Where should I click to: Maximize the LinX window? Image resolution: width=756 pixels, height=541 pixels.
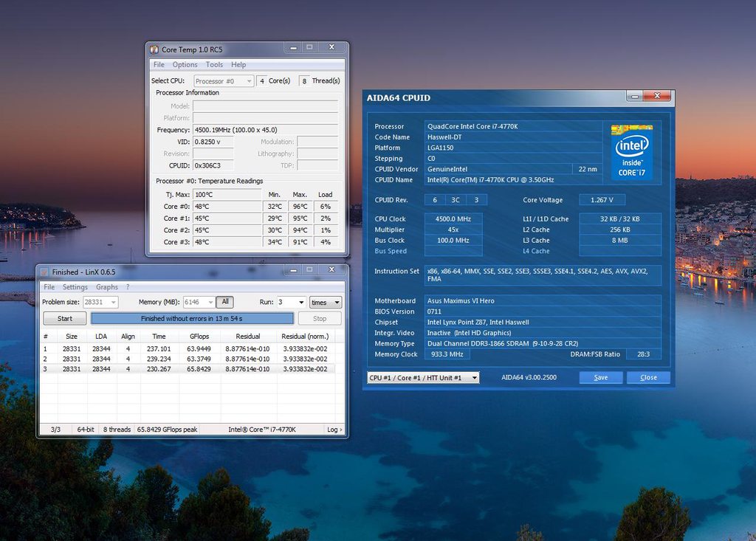point(309,269)
